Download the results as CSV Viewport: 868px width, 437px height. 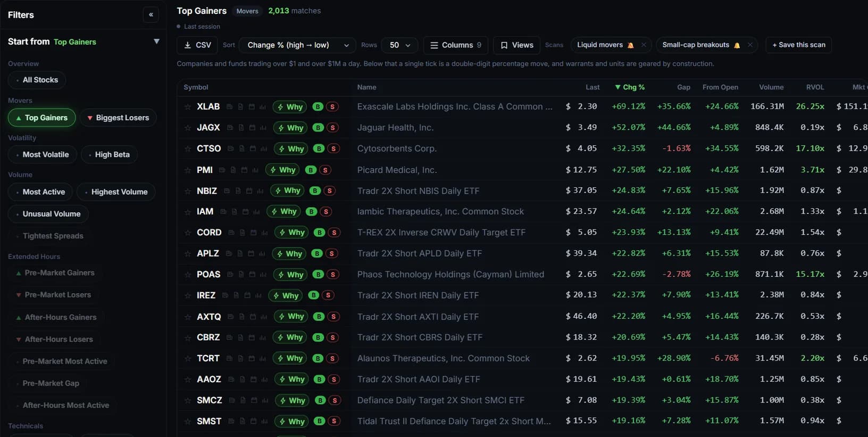197,45
